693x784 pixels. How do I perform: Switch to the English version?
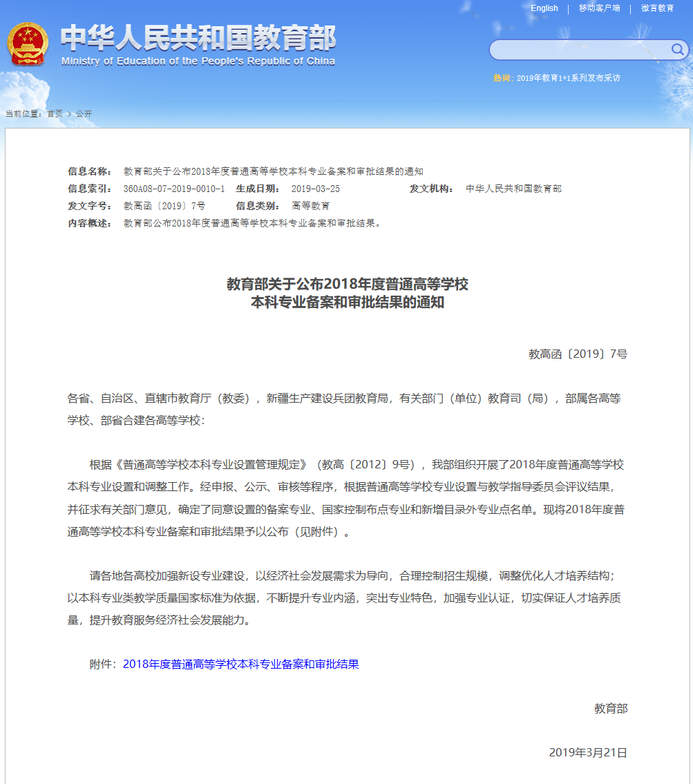coord(544,8)
